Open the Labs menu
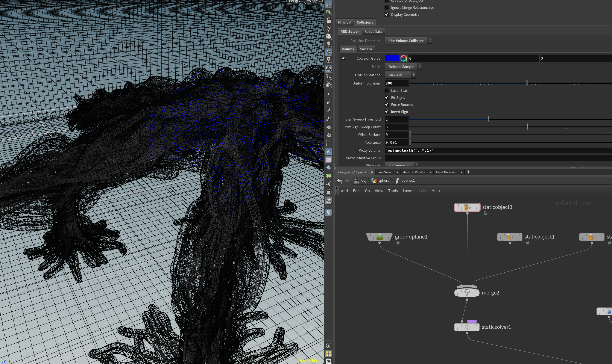 click(423, 191)
